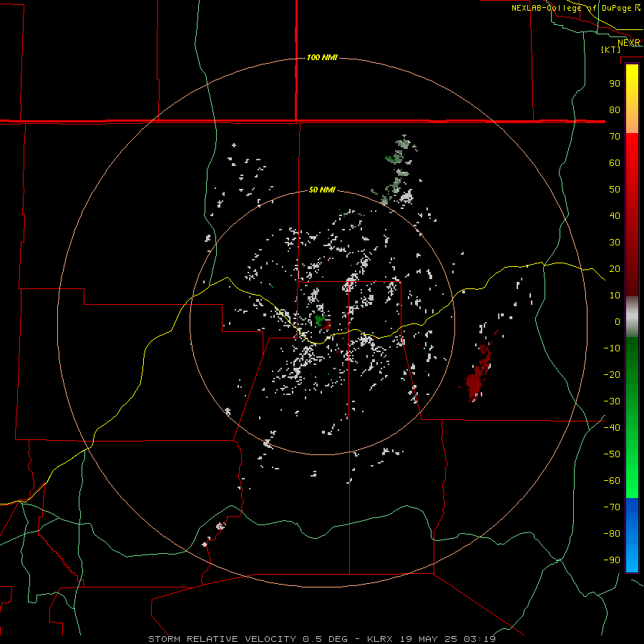Click the 80 value on velocity scale

coord(615,109)
